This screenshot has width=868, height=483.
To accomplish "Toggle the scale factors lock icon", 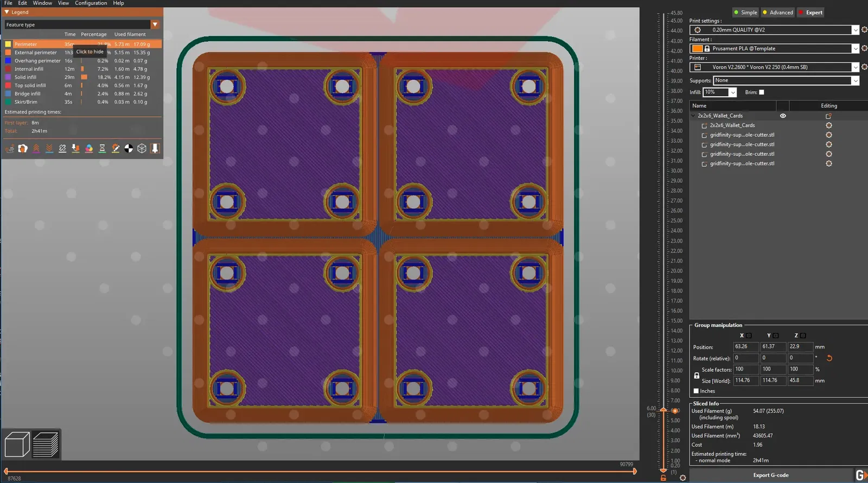I will 697,376.
